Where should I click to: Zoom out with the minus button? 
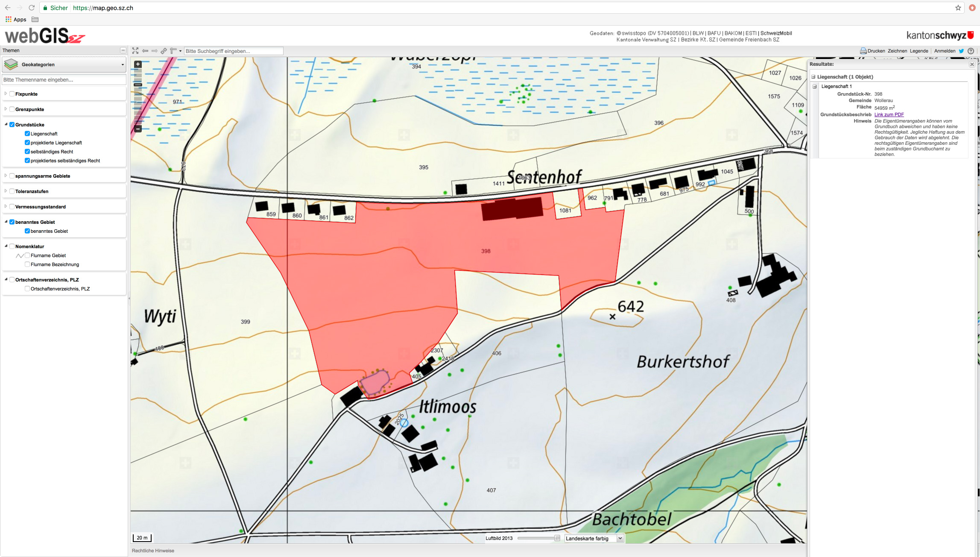(x=138, y=129)
